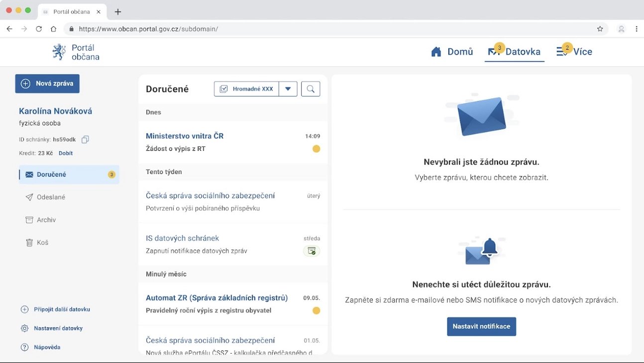Open the Více navigation menu

point(574,52)
